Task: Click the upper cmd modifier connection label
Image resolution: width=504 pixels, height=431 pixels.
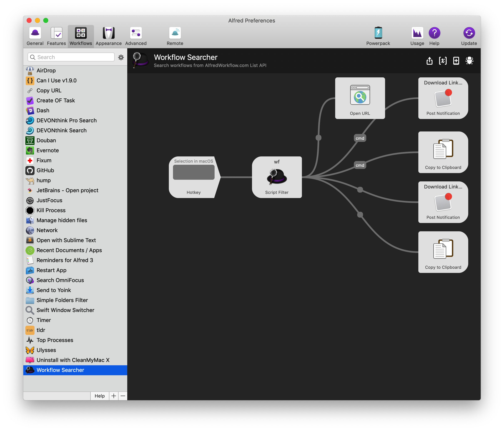Action: [x=360, y=138]
